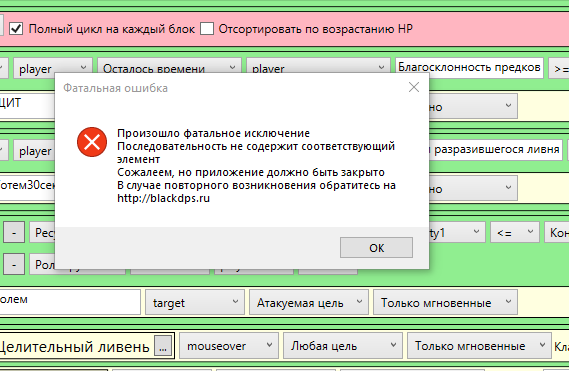The height and width of the screenshot is (371, 569).
Task: Open the mouseover dropdown
Action: click(x=229, y=346)
